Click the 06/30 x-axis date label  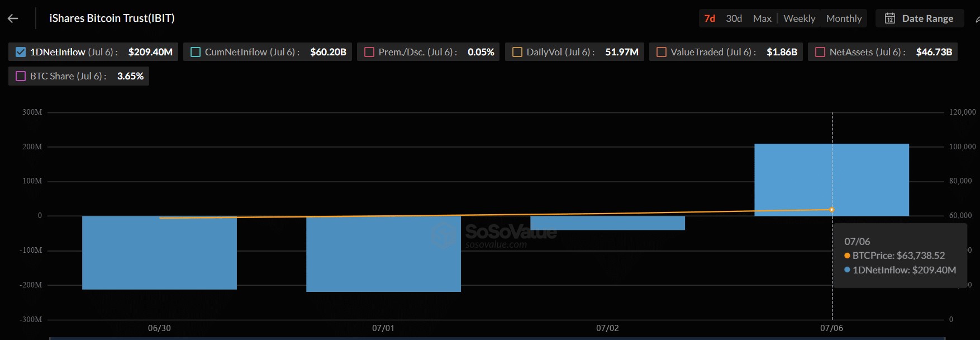tap(159, 328)
